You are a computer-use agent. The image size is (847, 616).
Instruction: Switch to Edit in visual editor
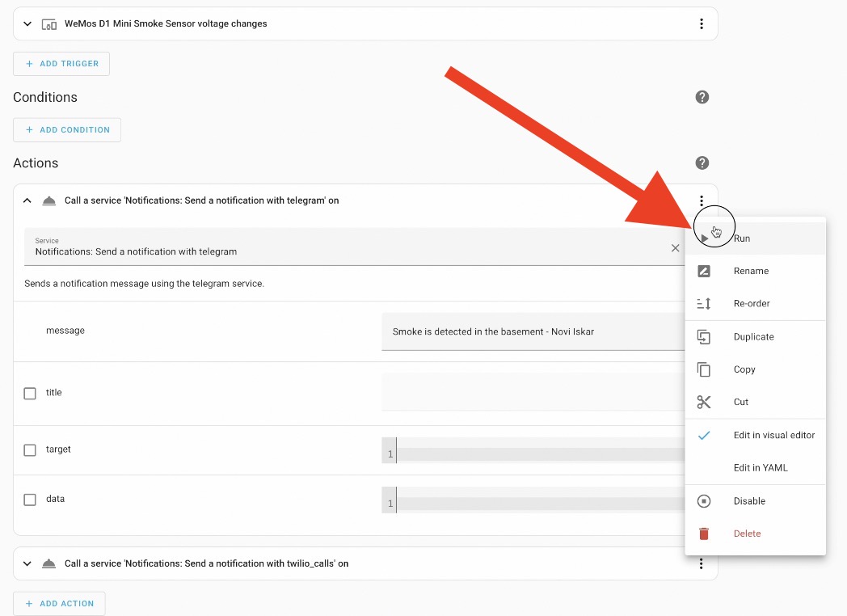point(755,436)
